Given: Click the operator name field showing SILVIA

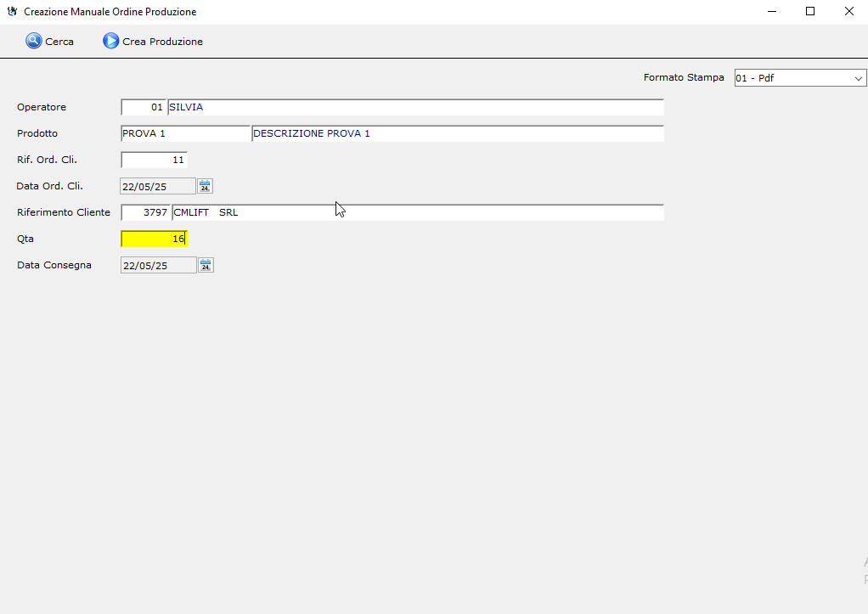Looking at the screenshot, I should 415,108.
